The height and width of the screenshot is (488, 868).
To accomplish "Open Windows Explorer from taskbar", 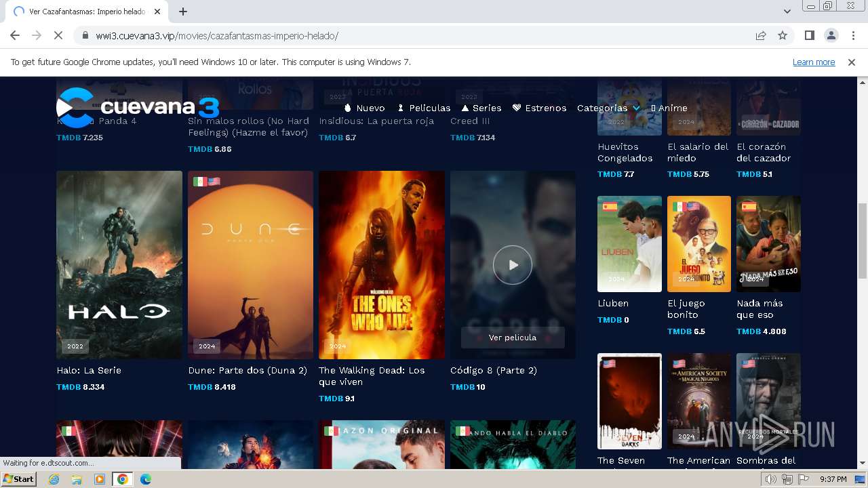I will tap(77, 479).
